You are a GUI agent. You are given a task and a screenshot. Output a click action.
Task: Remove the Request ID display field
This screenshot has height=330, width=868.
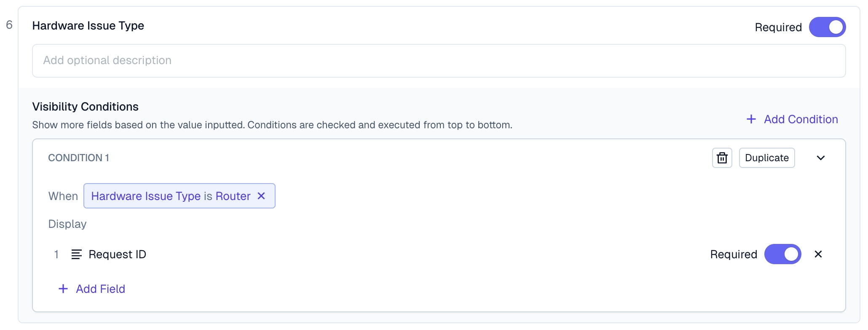818,254
